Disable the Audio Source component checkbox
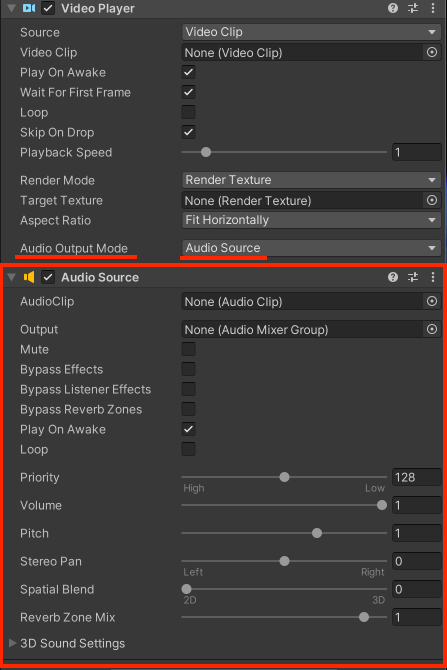The width and height of the screenshot is (447, 670). pos(48,277)
